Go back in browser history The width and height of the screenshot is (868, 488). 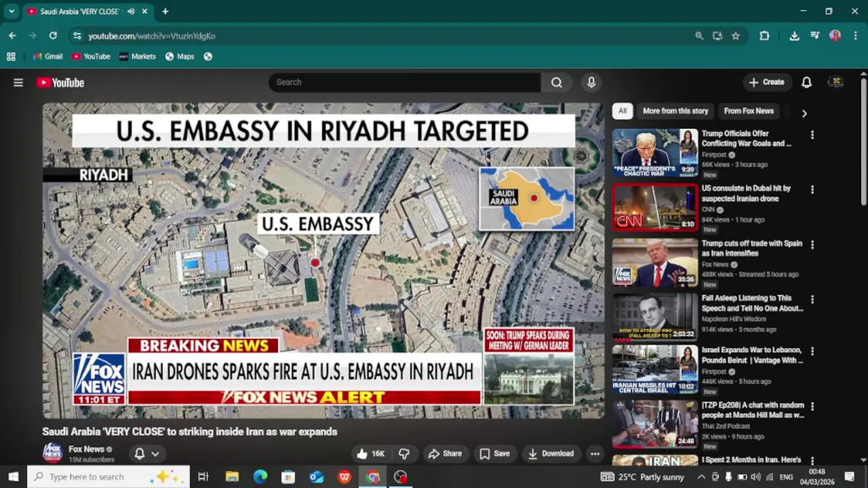tap(12, 36)
